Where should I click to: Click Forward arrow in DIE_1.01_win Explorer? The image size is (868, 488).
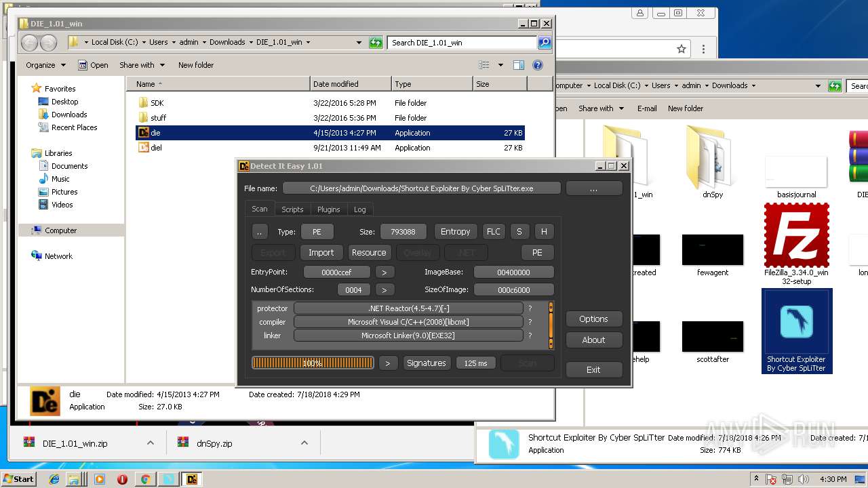point(49,43)
